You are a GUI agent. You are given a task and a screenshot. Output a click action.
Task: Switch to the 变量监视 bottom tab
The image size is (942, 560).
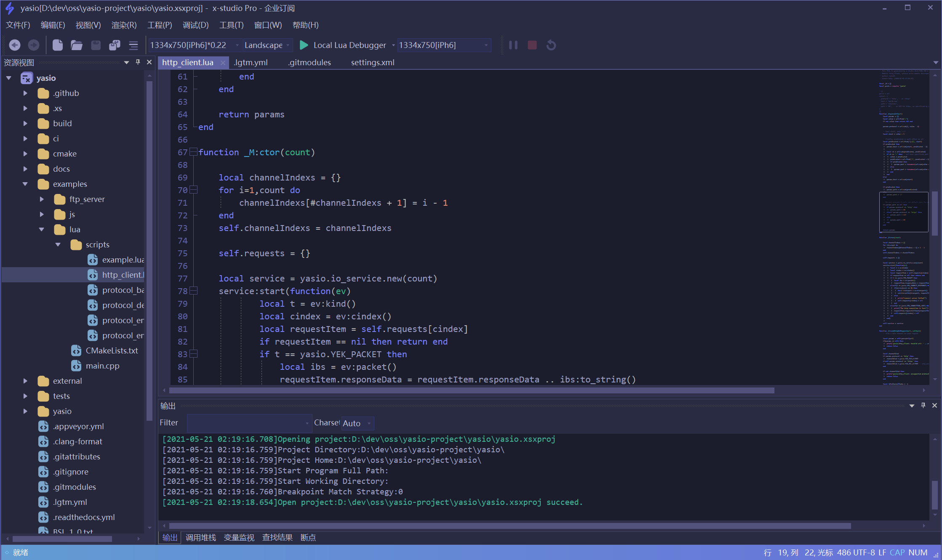pyautogui.click(x=239, y=538)
